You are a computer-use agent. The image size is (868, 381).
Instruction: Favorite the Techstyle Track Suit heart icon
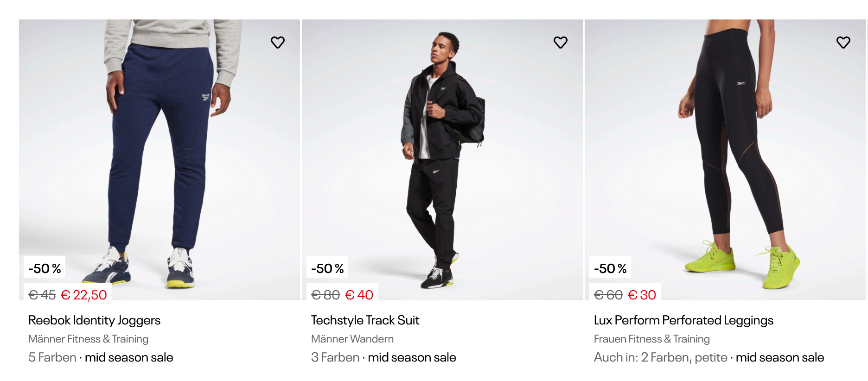pos(561,43)
